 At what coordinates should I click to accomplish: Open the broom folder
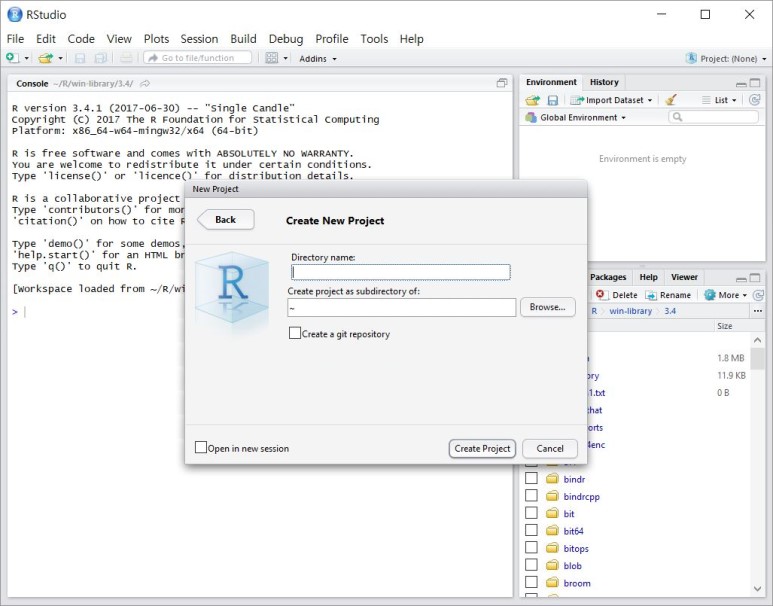click(577, 583)
